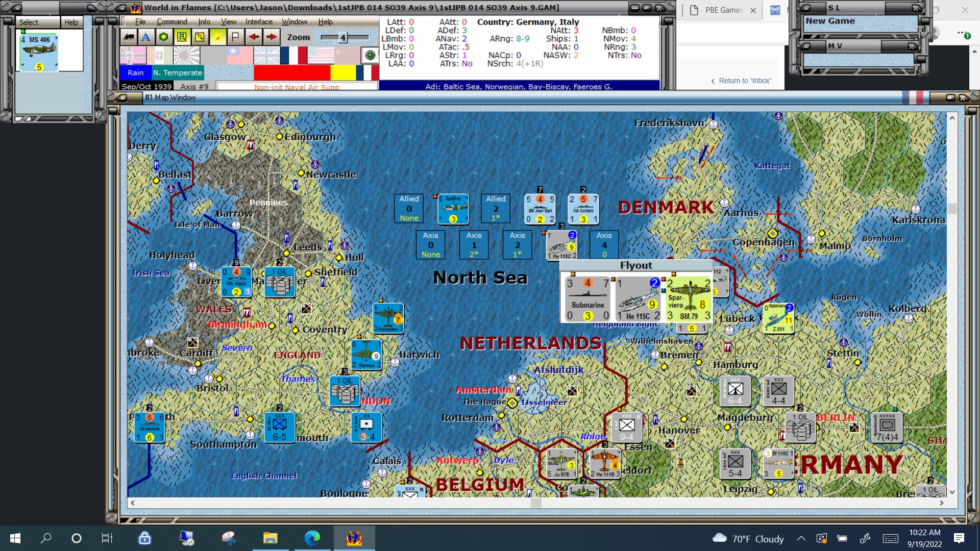Select the Hampden bomber counter near Sheffield
This screenshot has height=551, width=980.
388,318
